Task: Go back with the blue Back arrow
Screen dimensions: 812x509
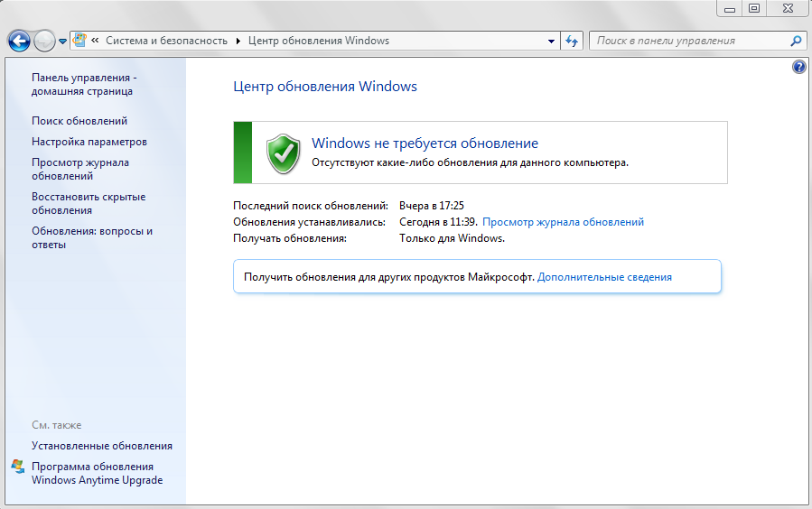Action: [x=19, y=41]
